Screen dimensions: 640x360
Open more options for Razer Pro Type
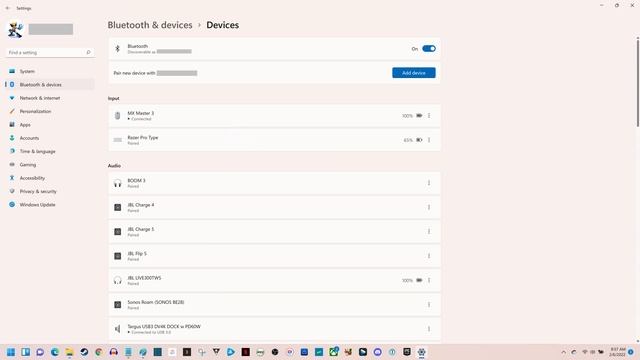[x=429, y=140]
